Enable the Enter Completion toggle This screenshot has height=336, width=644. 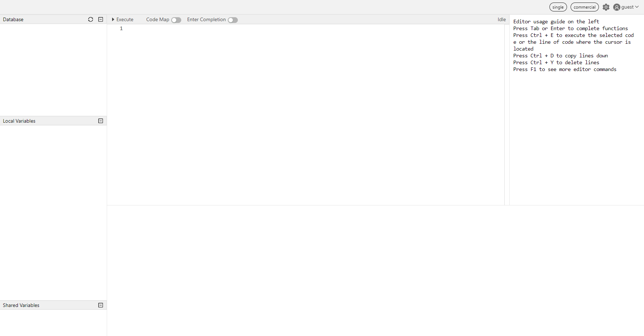pos(232,20)
